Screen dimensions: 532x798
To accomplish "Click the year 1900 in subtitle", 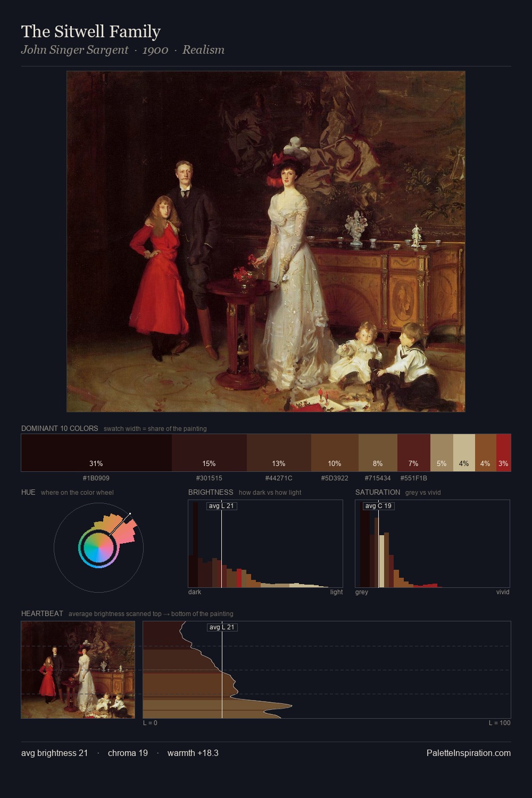I will 155,50.
